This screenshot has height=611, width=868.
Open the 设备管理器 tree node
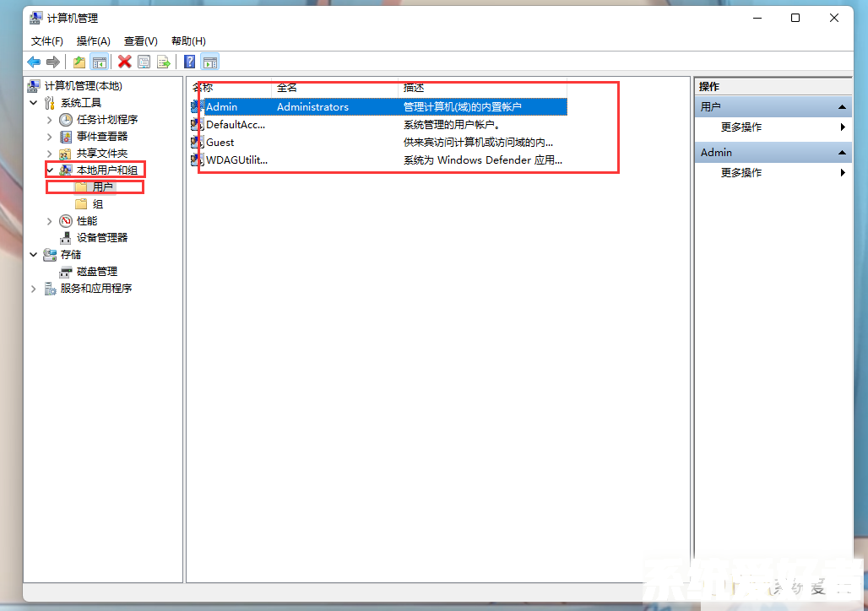tap(102, 238)
